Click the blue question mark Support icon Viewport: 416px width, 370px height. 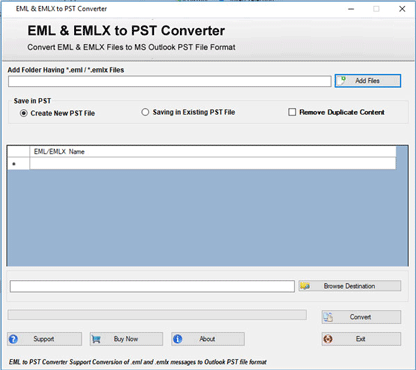(13, 339)
